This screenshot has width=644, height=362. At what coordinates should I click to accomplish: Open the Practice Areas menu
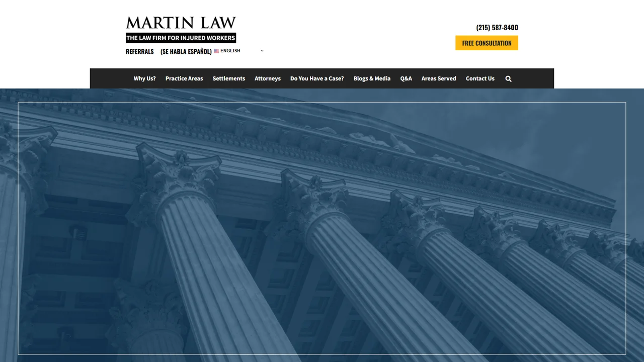tap(184, 78)
